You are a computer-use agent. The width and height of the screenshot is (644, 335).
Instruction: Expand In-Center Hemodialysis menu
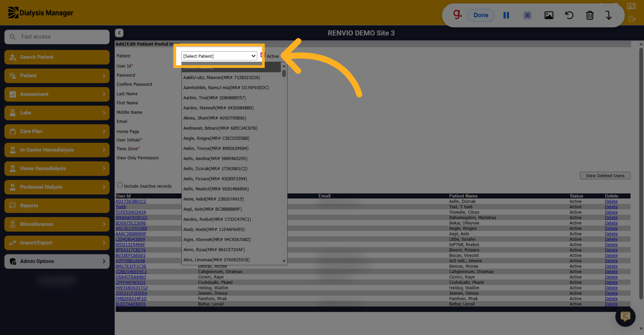[57, 150]
